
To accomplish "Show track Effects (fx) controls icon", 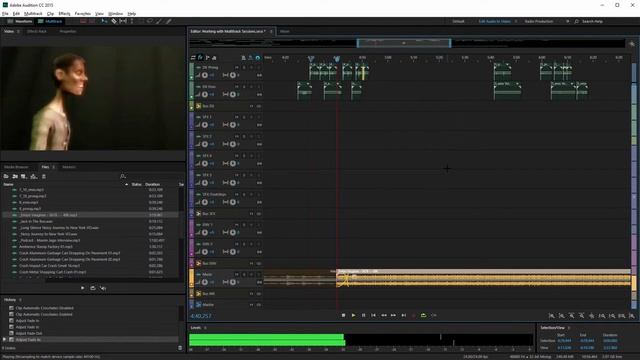I will point(200,58).
